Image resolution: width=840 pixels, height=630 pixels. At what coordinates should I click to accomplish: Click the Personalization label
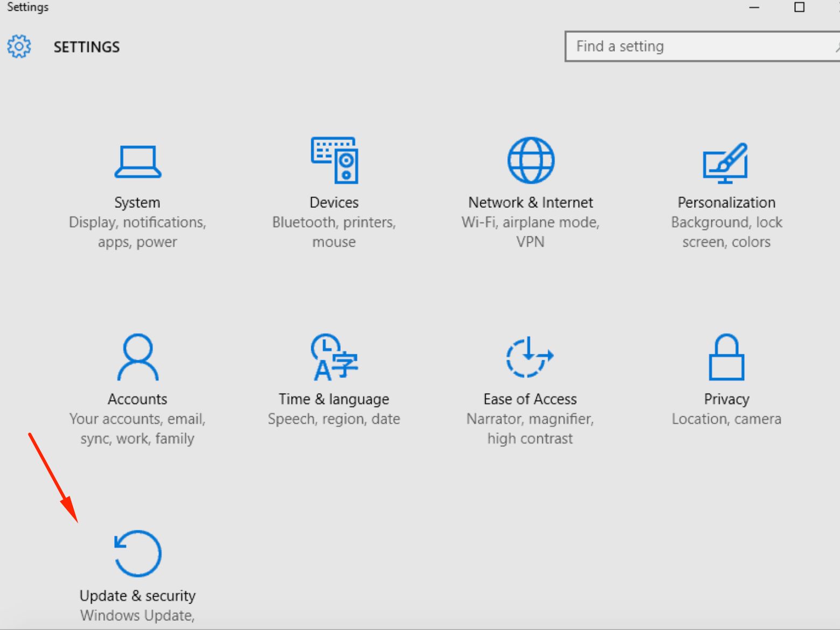point(726,202)
